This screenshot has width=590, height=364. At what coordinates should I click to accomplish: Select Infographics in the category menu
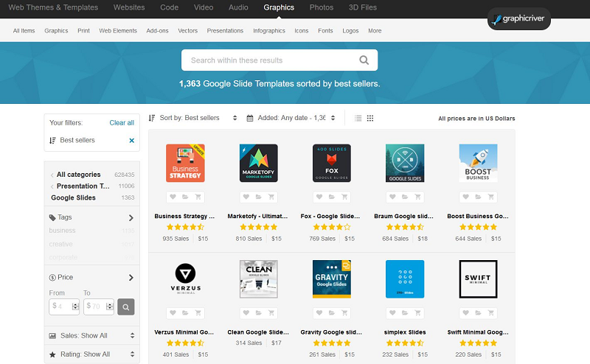tap(268, 31)
